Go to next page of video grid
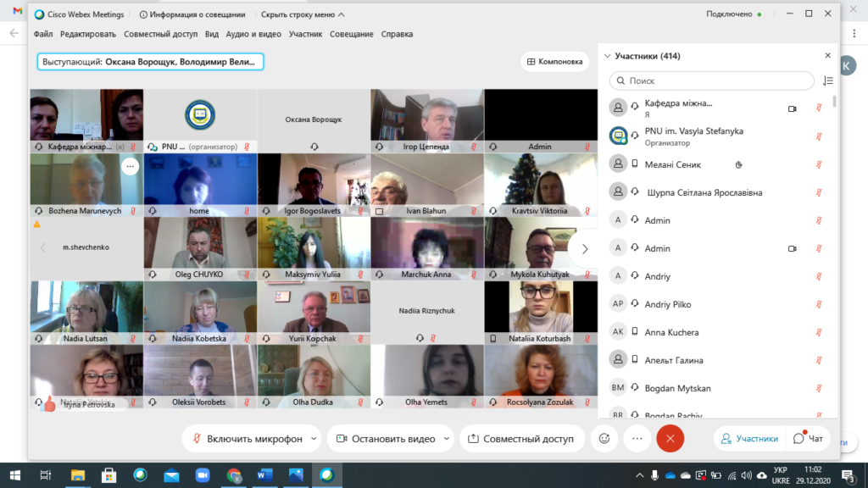The height and width of the screenshot is (488, 868). click(585, 249)
